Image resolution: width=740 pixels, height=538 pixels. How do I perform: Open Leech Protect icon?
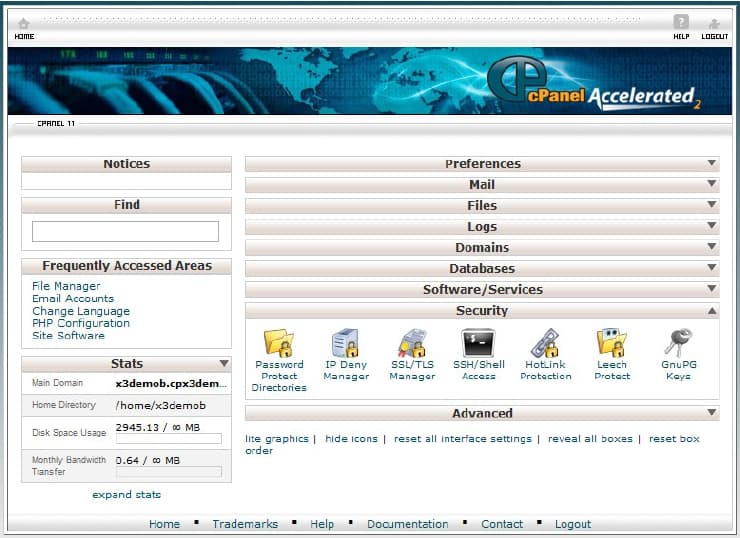pyautogui.click(x=611, y=343)
